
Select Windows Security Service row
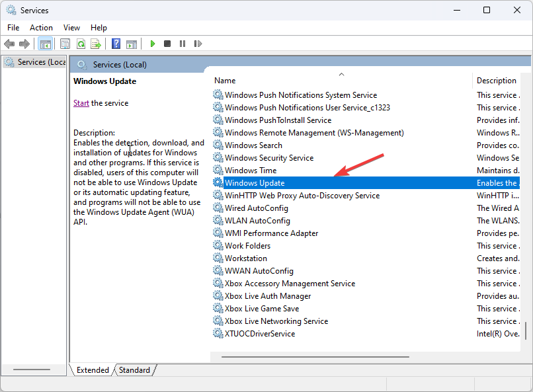pyautogui.click(x=366, y=158)
